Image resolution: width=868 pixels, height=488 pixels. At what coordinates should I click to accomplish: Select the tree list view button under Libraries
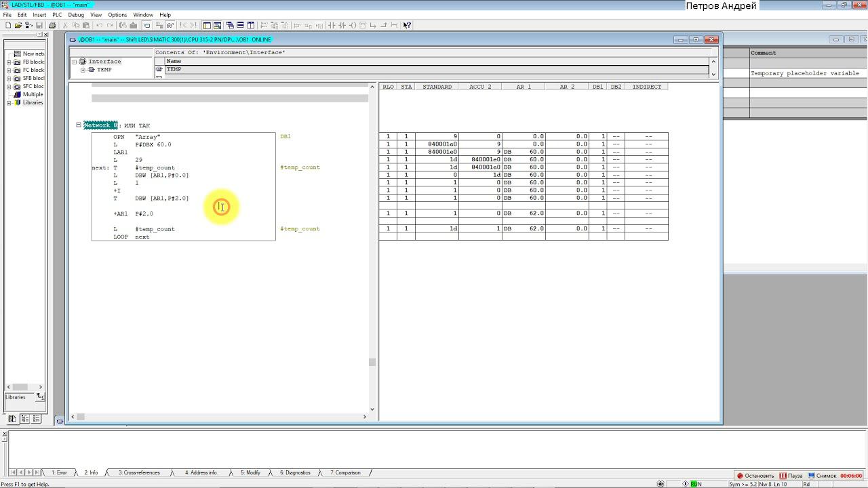tap(24, 419)
